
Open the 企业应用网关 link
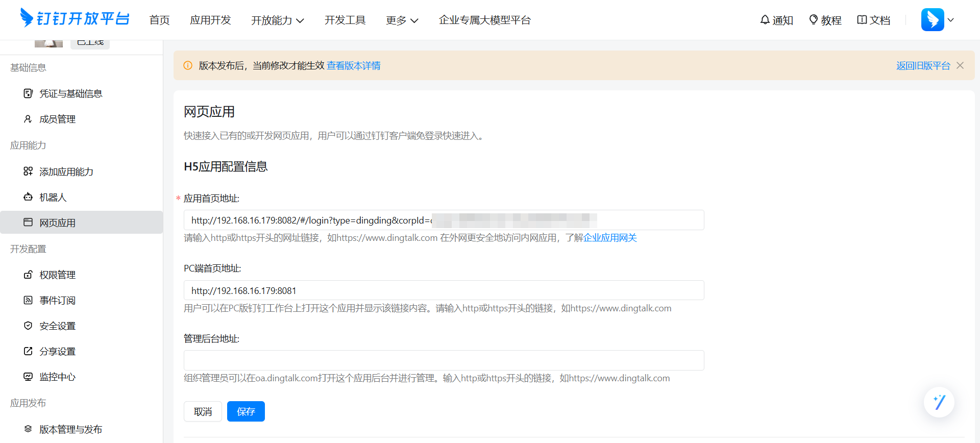610,238
